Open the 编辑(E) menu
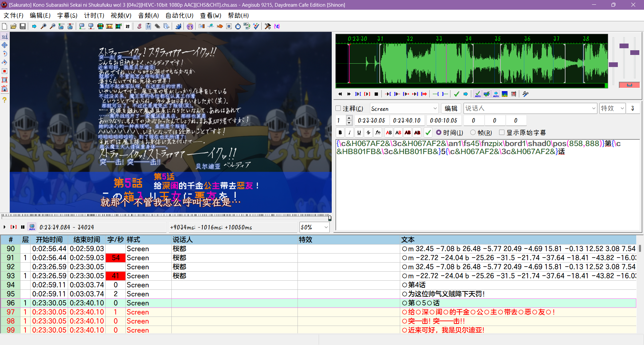Viewport: 644px width, 345px height. [x=40, y=16]
